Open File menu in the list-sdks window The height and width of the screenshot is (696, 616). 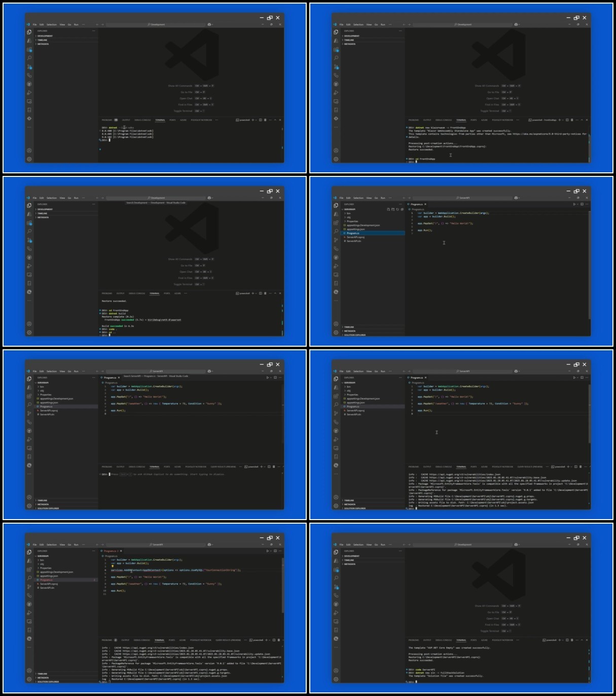[35, 24]
